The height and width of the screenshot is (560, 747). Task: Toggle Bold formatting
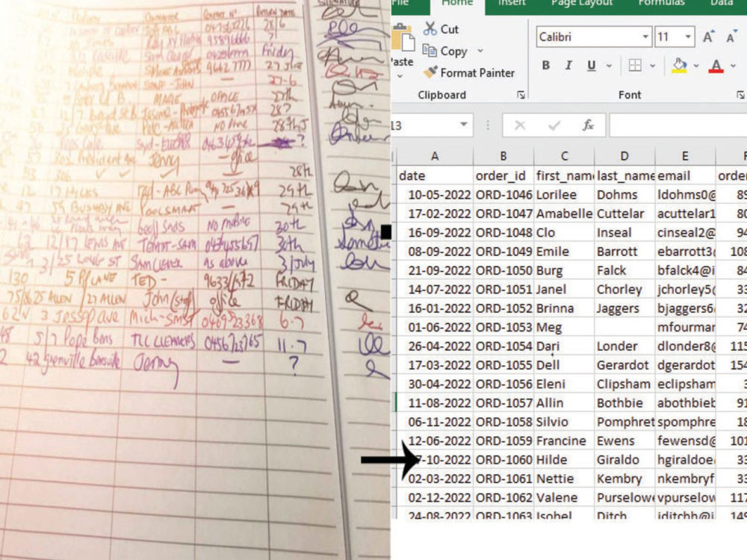pos(546,65)
